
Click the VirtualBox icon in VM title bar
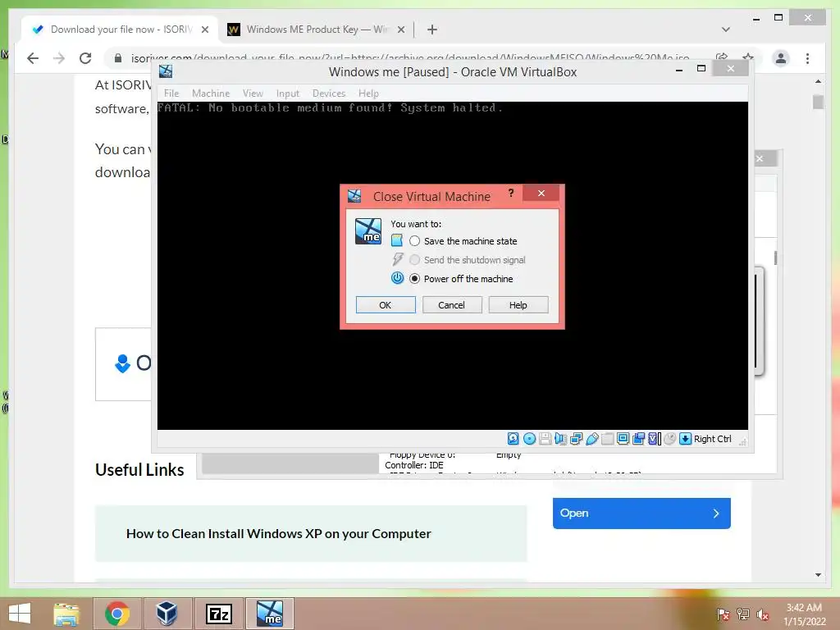click(x=166, y=71)
